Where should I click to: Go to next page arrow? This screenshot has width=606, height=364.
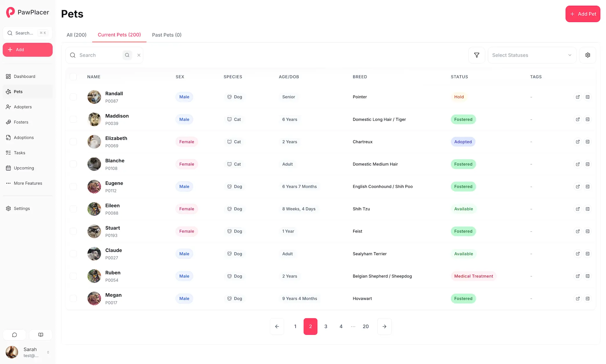(384, 327)
